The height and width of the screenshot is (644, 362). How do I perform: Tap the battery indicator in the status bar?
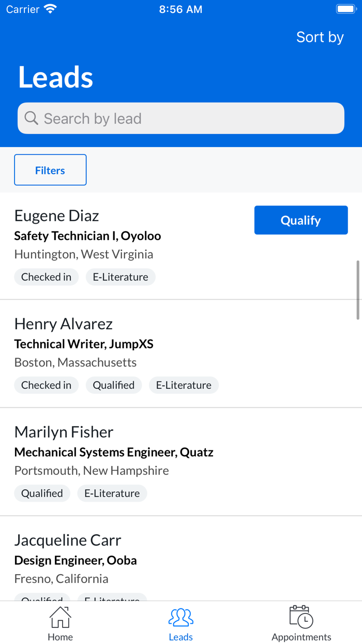coord(345,8)
